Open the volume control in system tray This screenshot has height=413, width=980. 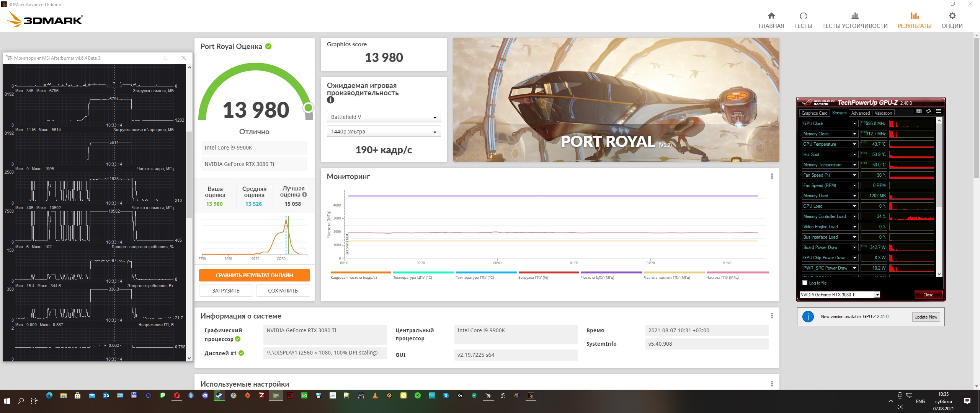900,407
